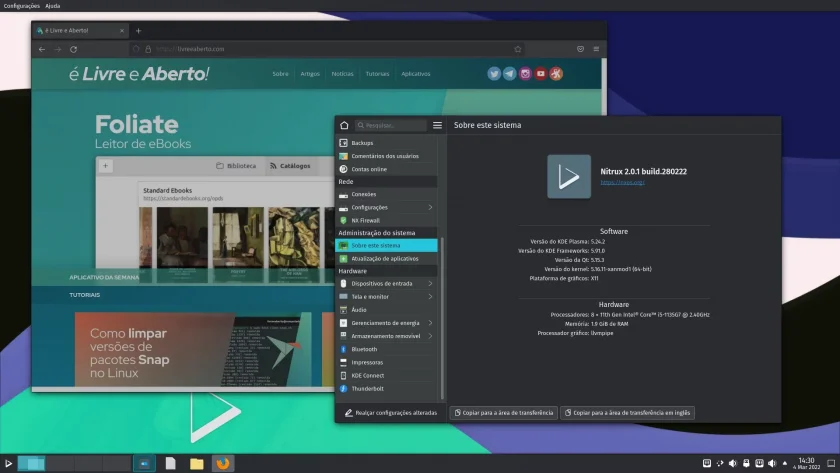Viewport: 840px width, 473px height.
Task: Select Conexões under Rede
Action: pos(386,194)
